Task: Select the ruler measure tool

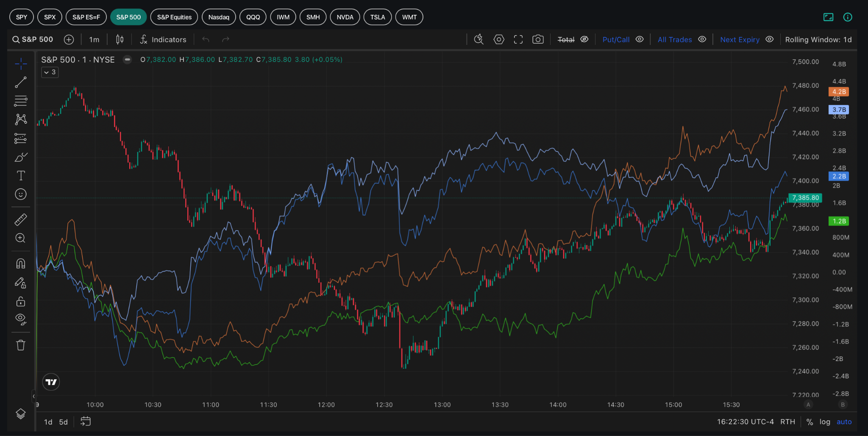Action: 21,219
